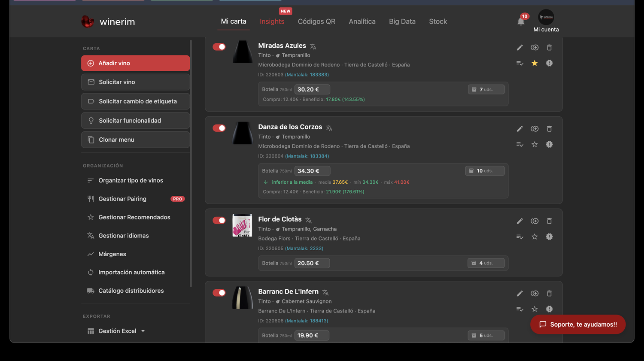The height and width of the screenshot is (361, 644).
Task: Star Barranc De L'Infern as recommended
Action: pos(535,309)
